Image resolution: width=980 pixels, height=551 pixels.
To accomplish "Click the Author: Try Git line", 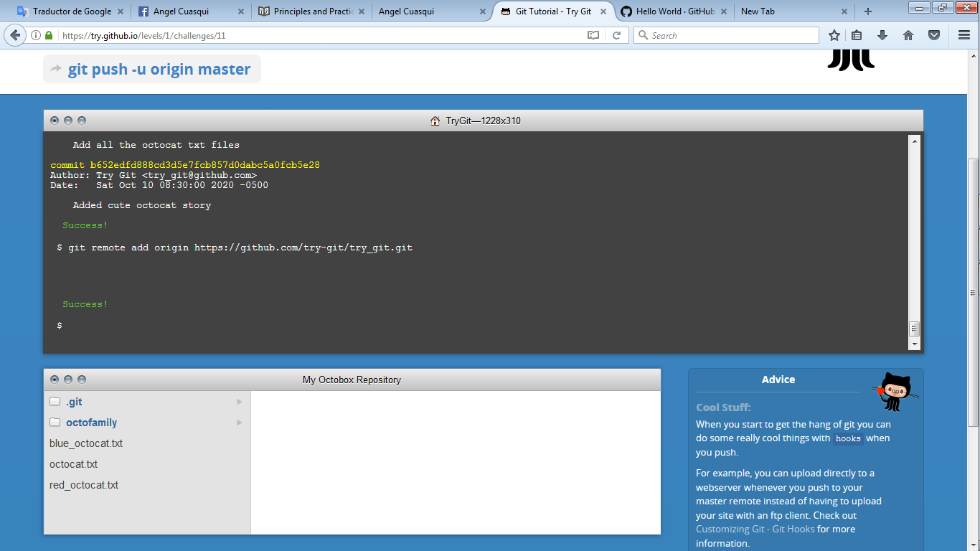I will coord(154,175).
